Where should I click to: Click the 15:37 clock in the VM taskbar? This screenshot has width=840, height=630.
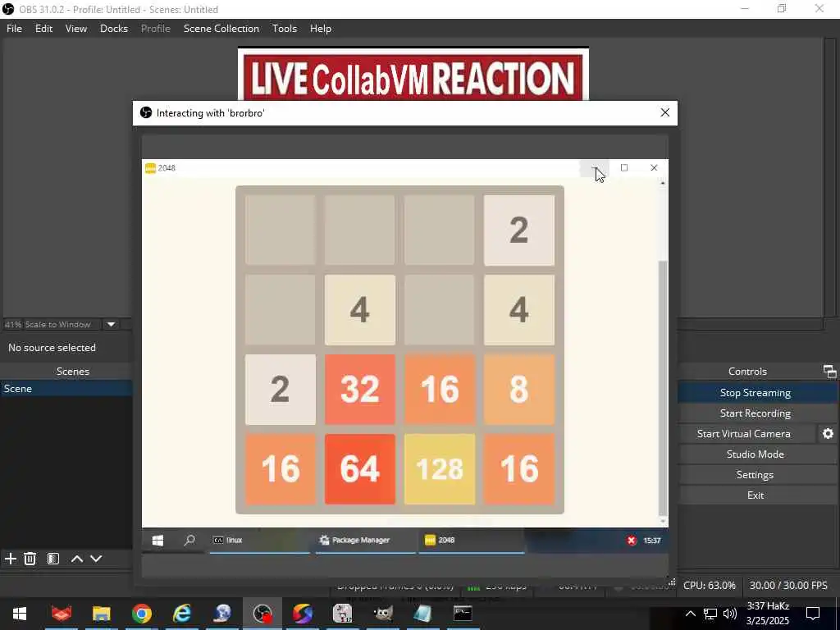click(x=651, y=541)
